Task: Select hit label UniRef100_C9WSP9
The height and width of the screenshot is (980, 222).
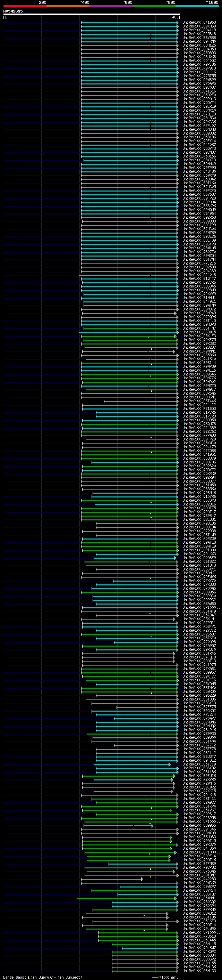Action: pos(199,80)
